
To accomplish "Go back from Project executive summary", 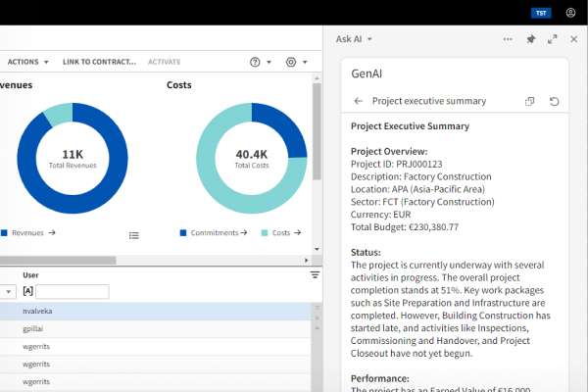I will click(x=358, y=101).
